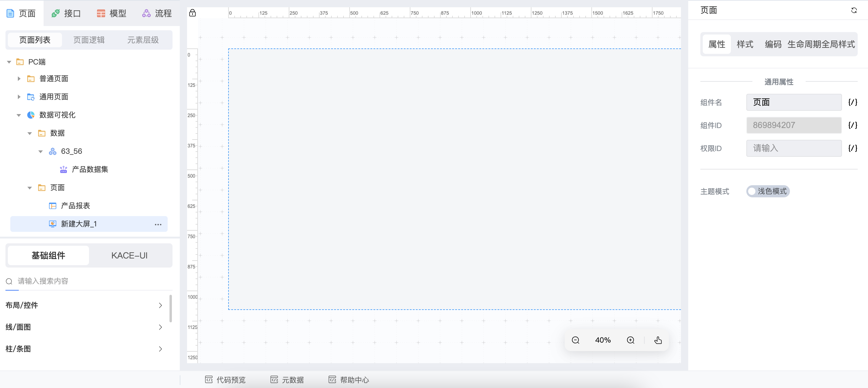Switch to the 模型 top tab
This screenshot has width=868, height=388.
pyautogui.click(x=112, y=14)
